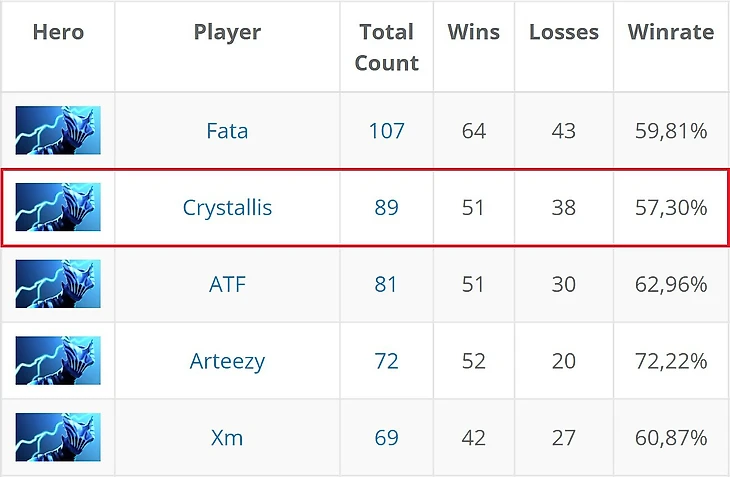Image resolution: width=730 pixels, height=477 pixels.
Task: Go to the ATF player page
Action: pyautogui.click(x=227, y=284)
